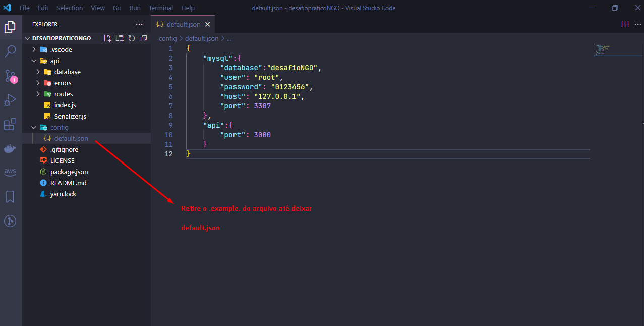644x326 pixels.
Task: Click the code minimap preview
Action: (603, 49)
